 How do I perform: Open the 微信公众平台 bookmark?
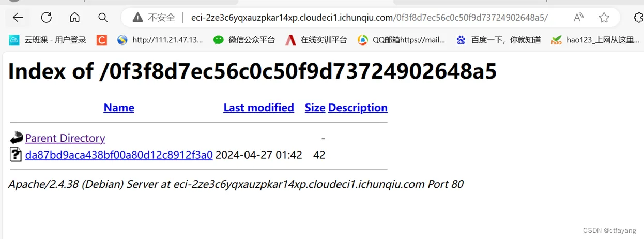(244, 40)
